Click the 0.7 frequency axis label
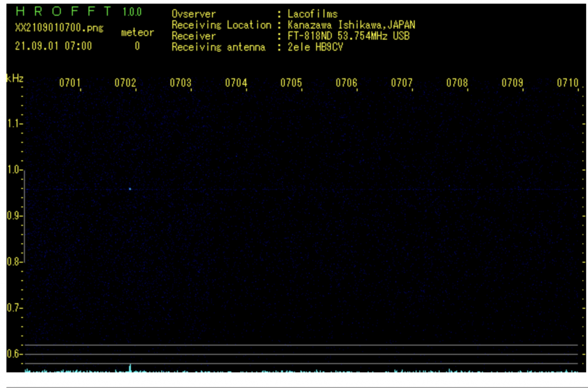 point(14,308)
